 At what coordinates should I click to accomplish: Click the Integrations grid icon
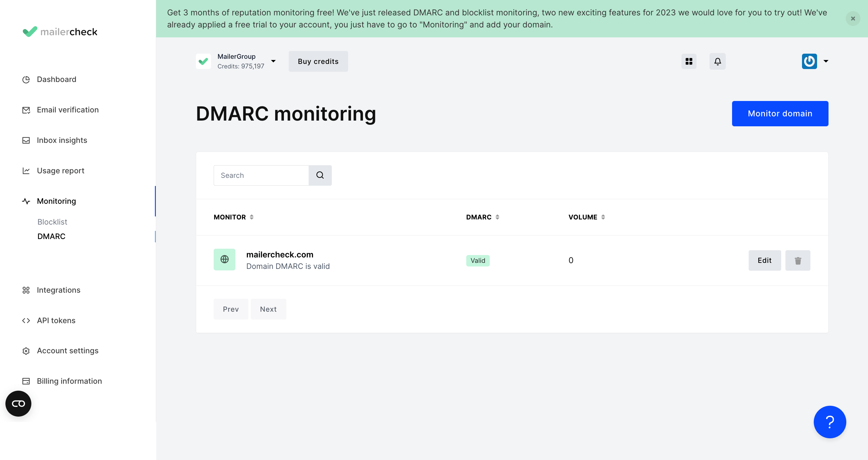[26, 290]
